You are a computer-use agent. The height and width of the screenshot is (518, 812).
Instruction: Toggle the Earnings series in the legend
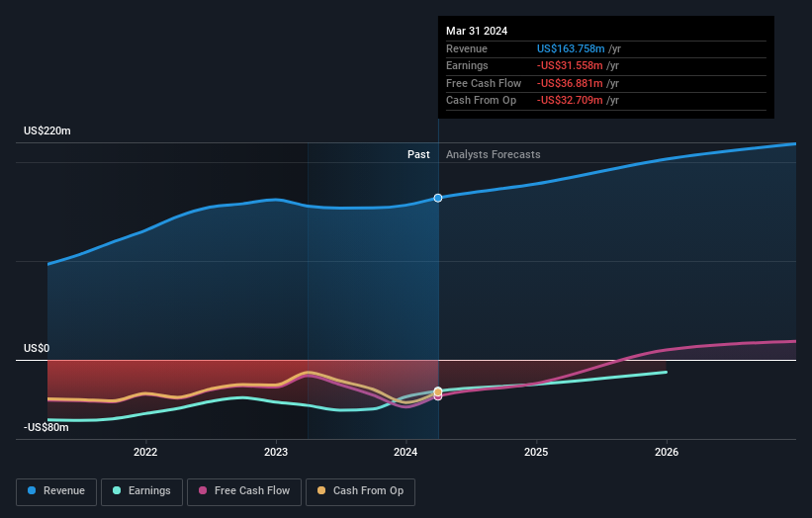point(141,491)
